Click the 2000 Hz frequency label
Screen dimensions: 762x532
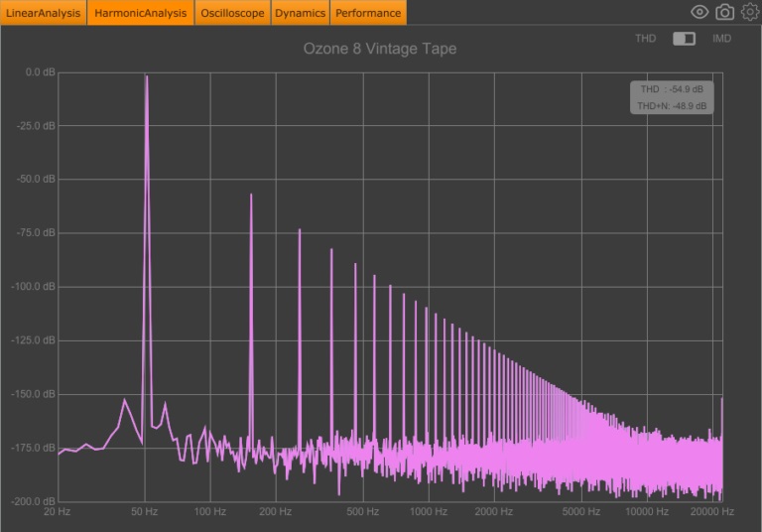point(494,511)
